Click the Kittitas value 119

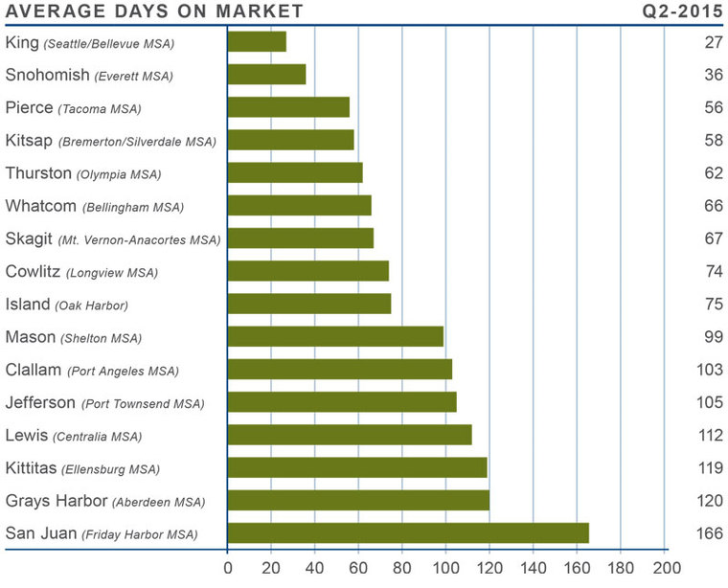pos(709,467)
